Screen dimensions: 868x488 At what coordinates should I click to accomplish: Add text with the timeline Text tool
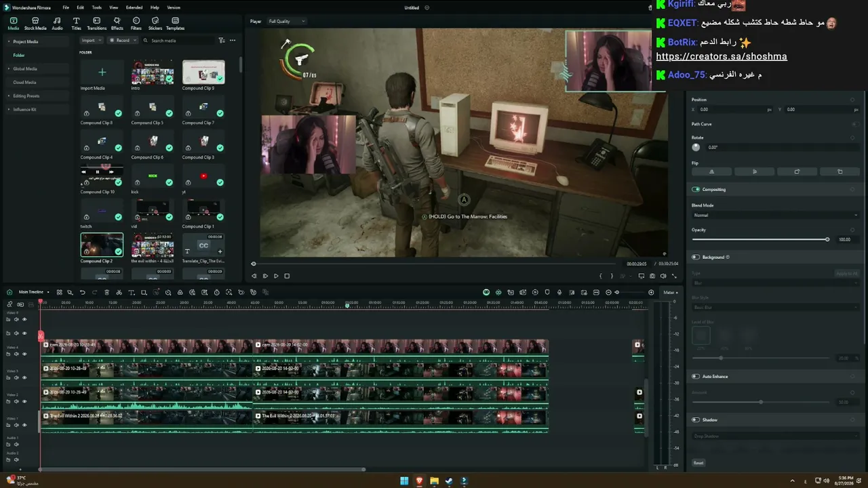pos(131,292)
